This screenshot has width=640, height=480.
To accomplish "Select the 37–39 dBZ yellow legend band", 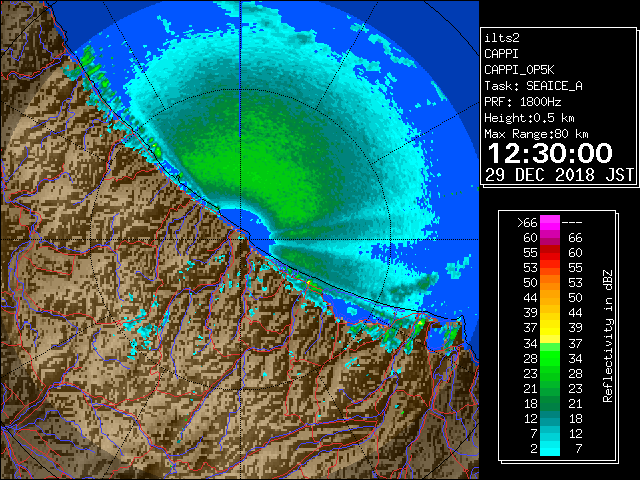I will [x=550, y=328].
